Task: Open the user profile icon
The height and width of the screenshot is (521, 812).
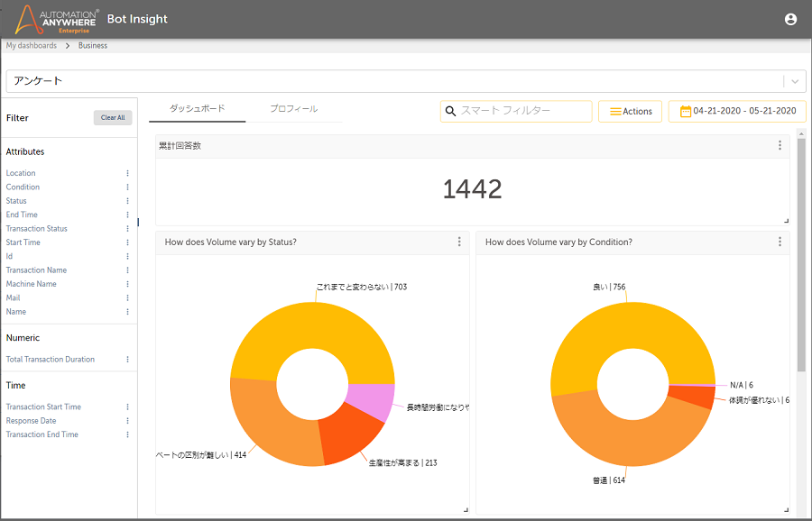Action: [x=790, y=18]
